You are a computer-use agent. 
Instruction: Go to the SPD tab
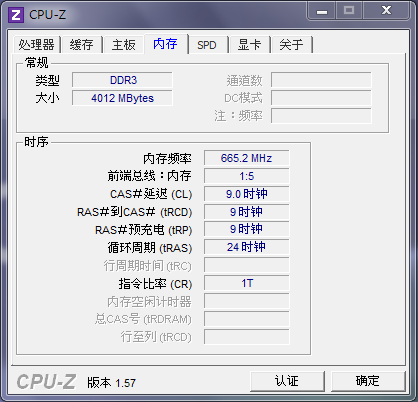pos(207,45)
